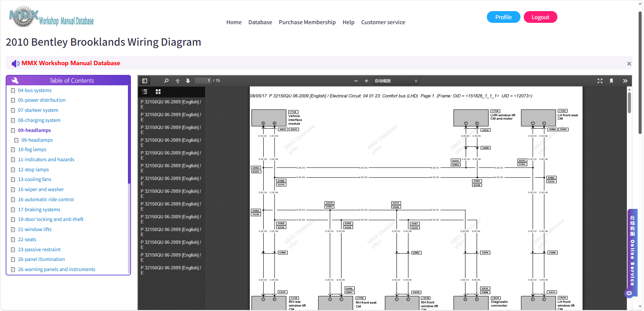
Task: Click the PDF page number field
Action: (203, 81)
